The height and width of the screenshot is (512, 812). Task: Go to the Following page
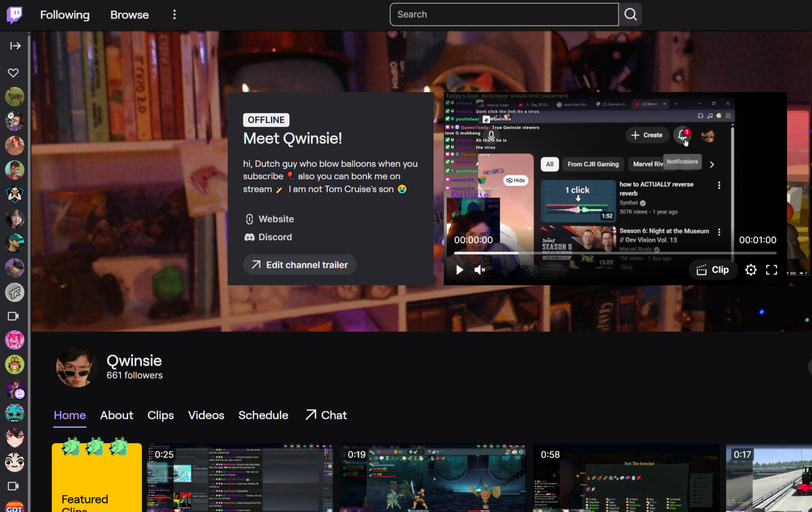pos(65,15)
